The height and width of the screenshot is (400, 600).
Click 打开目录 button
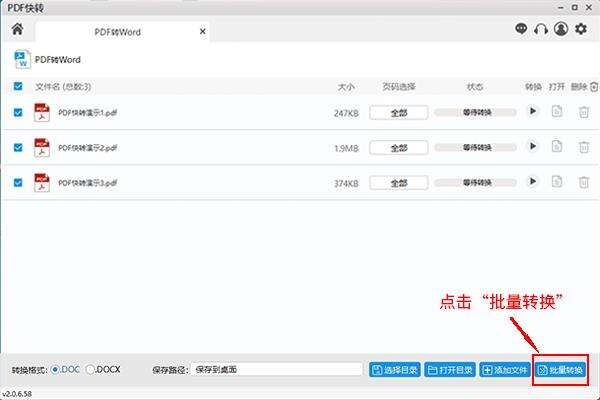coord(450,370)
